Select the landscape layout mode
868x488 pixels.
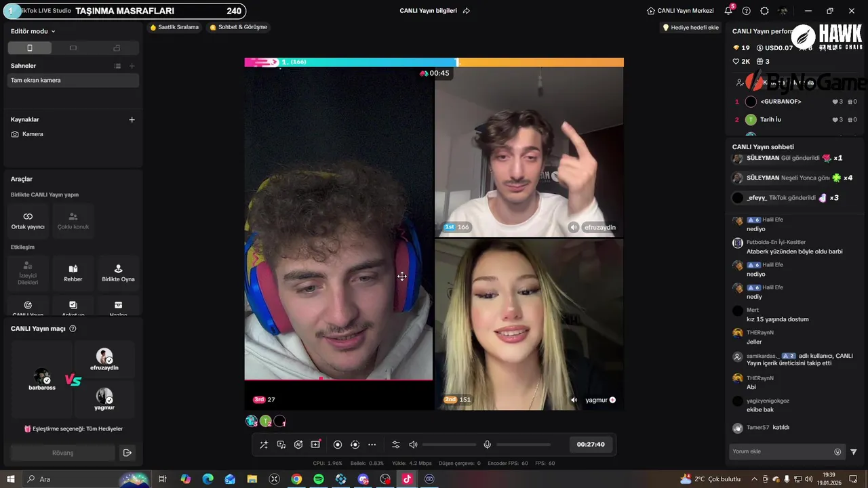coord(73,48)
